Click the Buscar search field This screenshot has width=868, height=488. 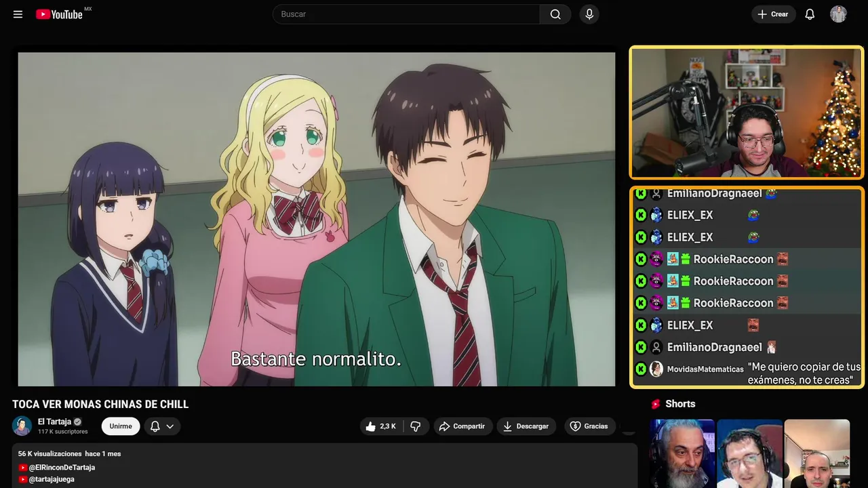[x=406, y=14]
